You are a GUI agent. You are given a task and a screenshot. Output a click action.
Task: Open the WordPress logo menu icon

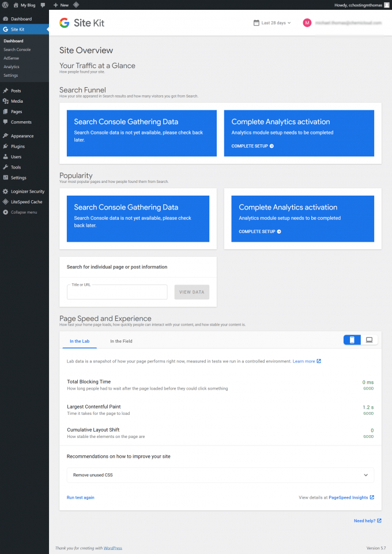[5, 5]
